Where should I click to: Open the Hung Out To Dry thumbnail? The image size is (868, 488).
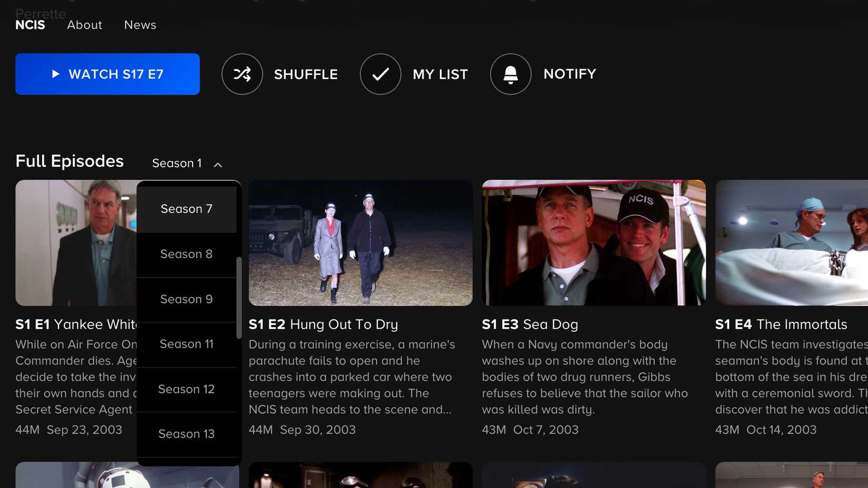pos(360,243)
